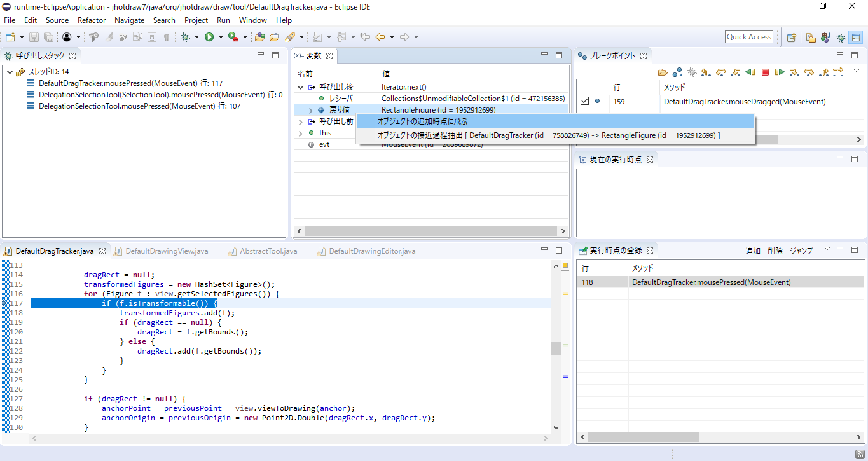
Task: Expand the 呼び出し前 variable node
Action: (300, 121)
